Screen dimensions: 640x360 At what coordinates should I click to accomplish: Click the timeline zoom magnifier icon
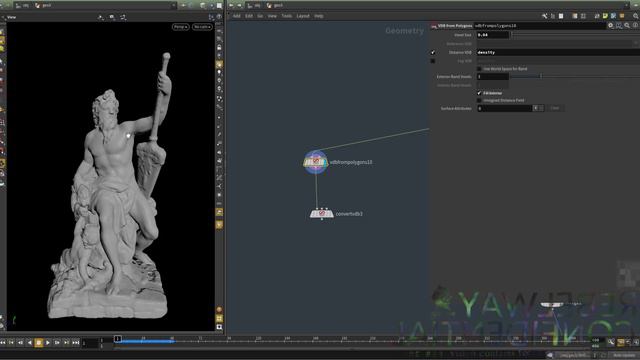pyautogui.click(x=611, y=342)
